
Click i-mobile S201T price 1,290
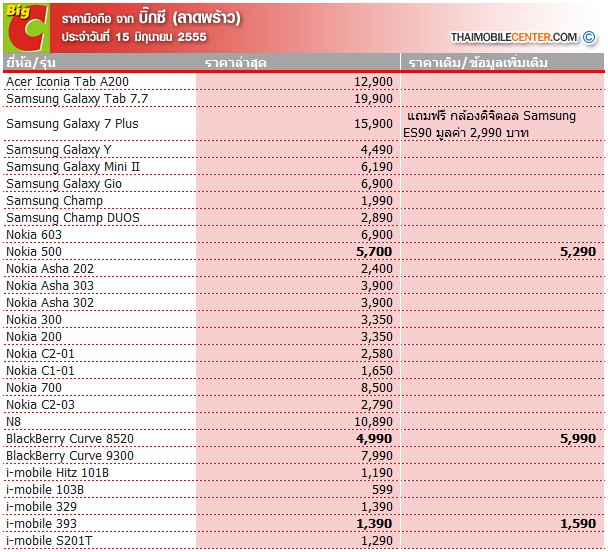[x=377, y=541]
